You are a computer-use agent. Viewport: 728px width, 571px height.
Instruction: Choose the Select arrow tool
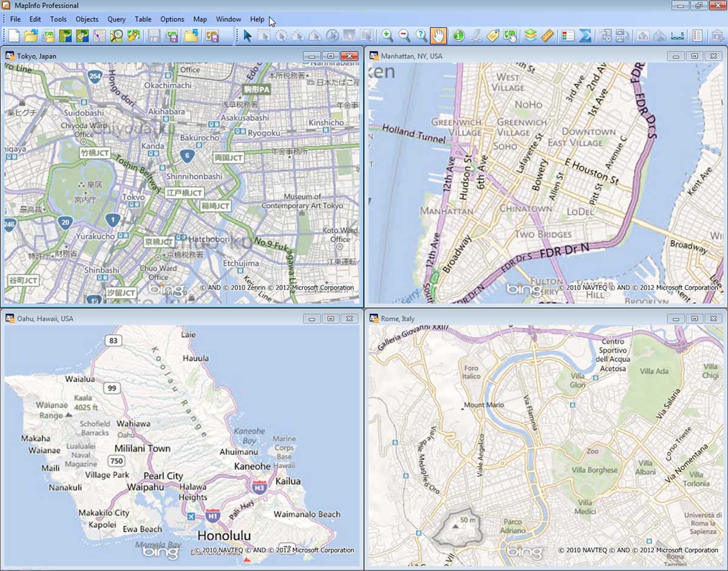[x=247, y=36]
